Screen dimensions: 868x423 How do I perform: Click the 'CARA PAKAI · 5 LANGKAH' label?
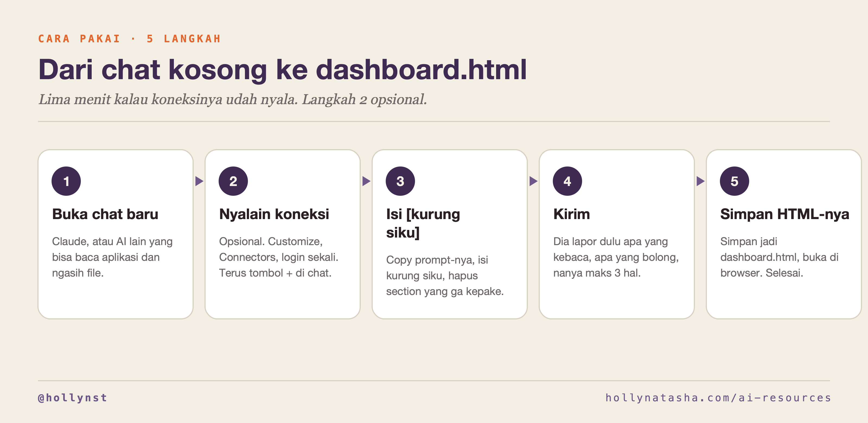point(129,39)
